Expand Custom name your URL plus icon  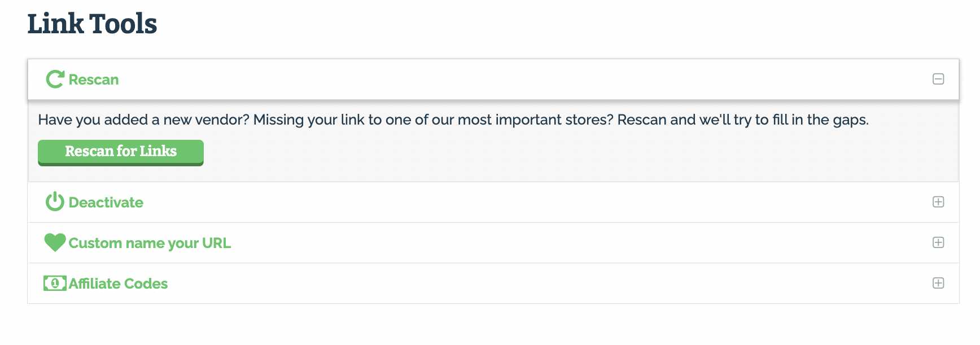938,242
